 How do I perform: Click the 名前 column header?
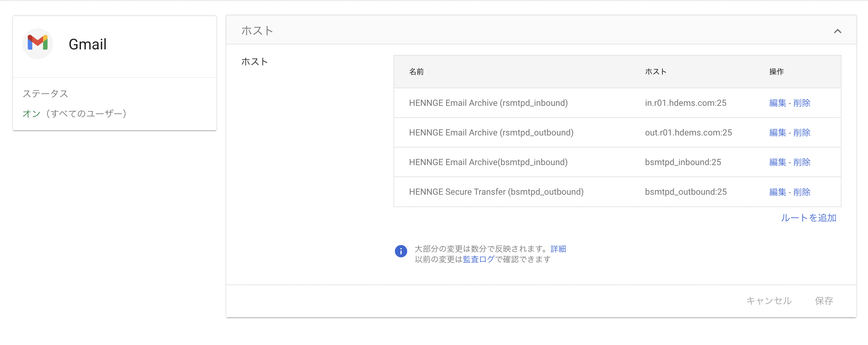[x=416, y=71]
